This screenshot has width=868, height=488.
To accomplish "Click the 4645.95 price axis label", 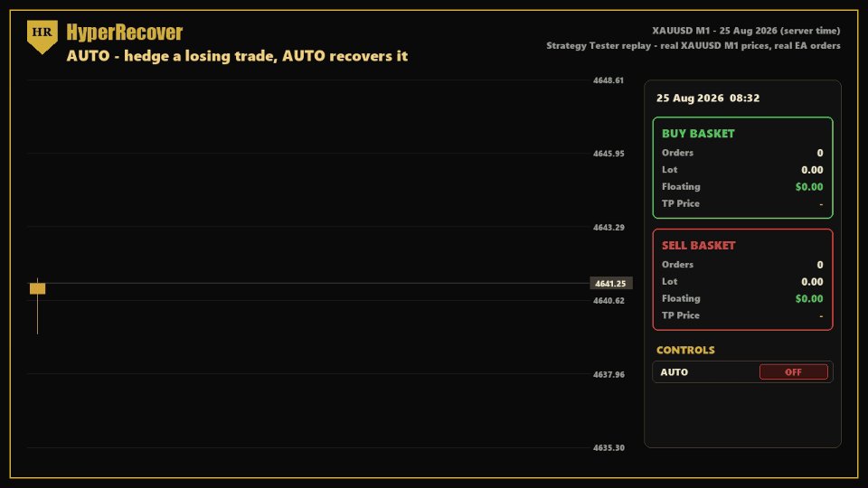I will click(609, 154).
